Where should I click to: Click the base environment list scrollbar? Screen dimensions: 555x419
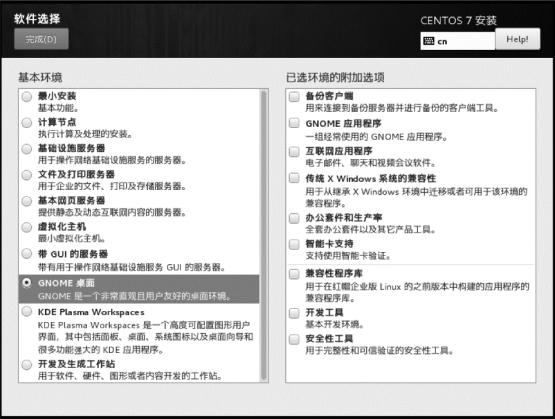pos(263,235)
